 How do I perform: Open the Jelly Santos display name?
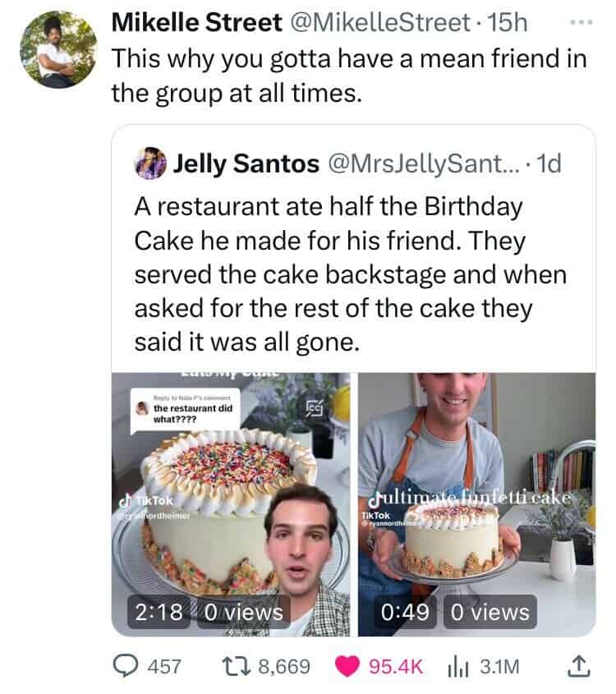[x=245, y=164]
